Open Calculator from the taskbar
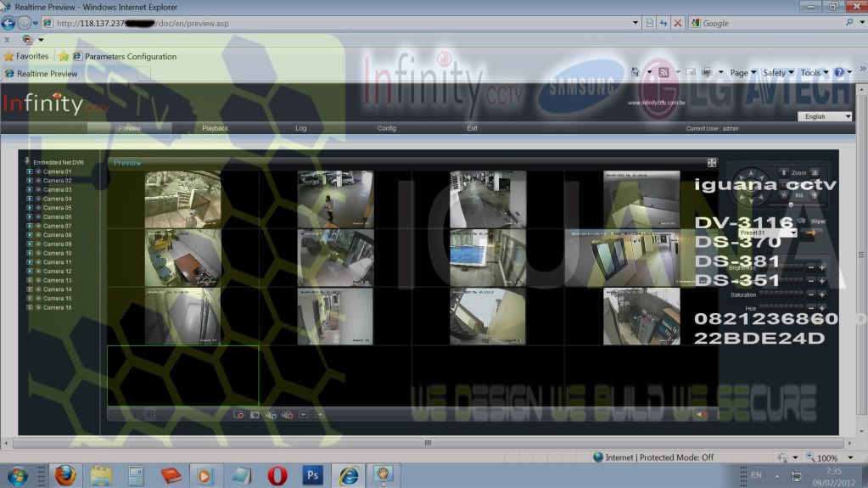 pos(136,475)
